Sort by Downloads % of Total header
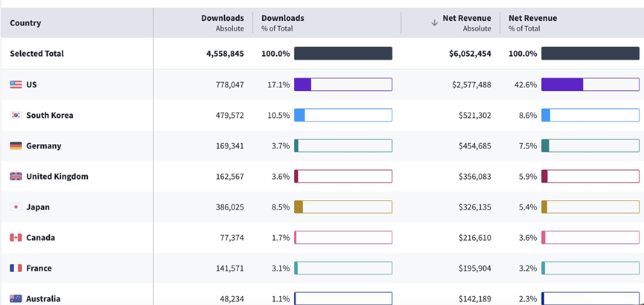Viewport: 644px width, 305px height. pos(283,23)
